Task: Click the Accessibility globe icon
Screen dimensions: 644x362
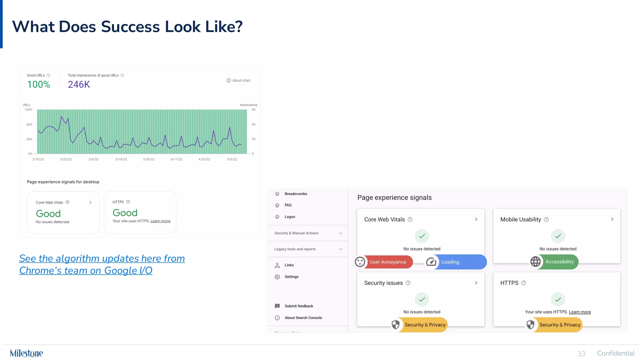Action: coord(536,261)
